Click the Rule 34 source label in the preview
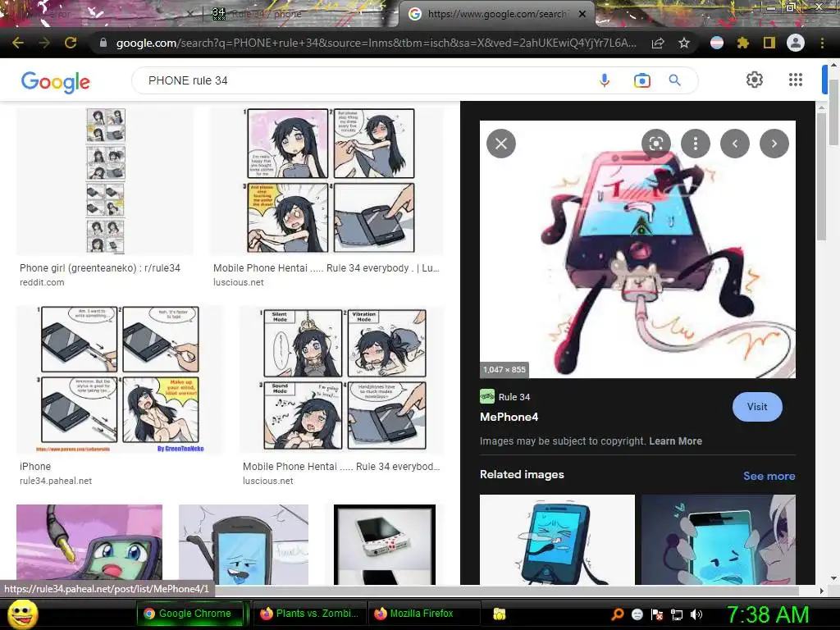The image size is (840, 630). [514, 397]
